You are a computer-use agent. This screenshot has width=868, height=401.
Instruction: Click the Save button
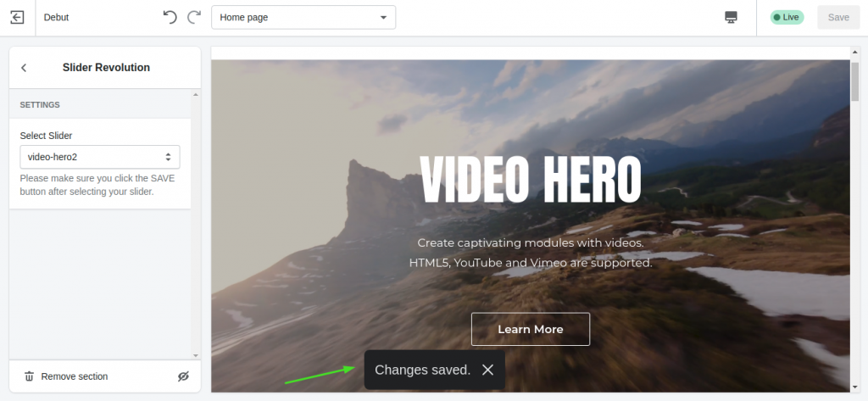pos(838,17)
